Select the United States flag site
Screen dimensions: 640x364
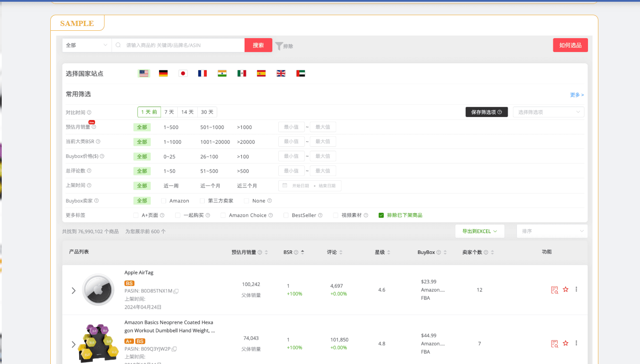coord(144,74)
